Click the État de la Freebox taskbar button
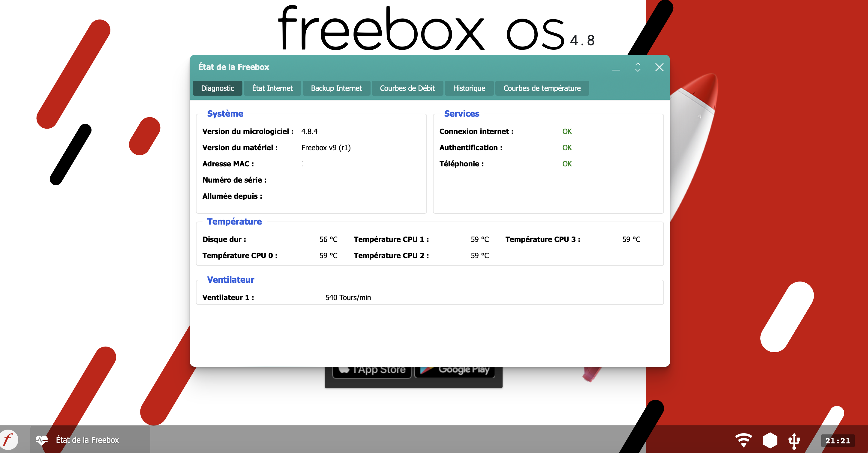The width and height of the screenshot is (868, 453). (x=90, y=440)
